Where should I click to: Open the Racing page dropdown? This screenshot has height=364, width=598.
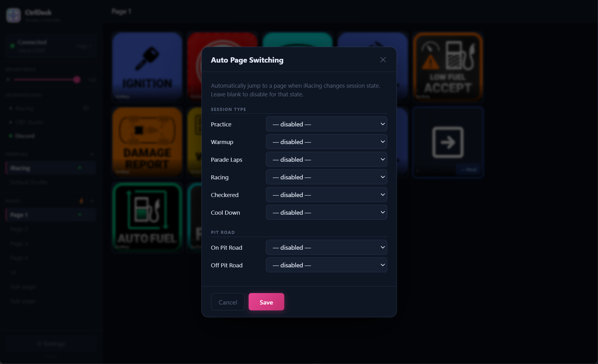tap(326, 177)
